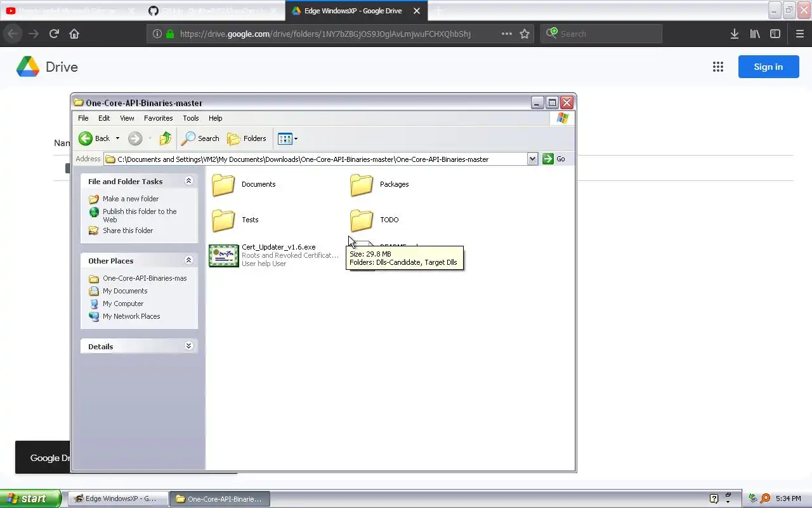Screen dimensions: 812x508
Task: Select the TODO folder icon
Action: click(362, 220)
